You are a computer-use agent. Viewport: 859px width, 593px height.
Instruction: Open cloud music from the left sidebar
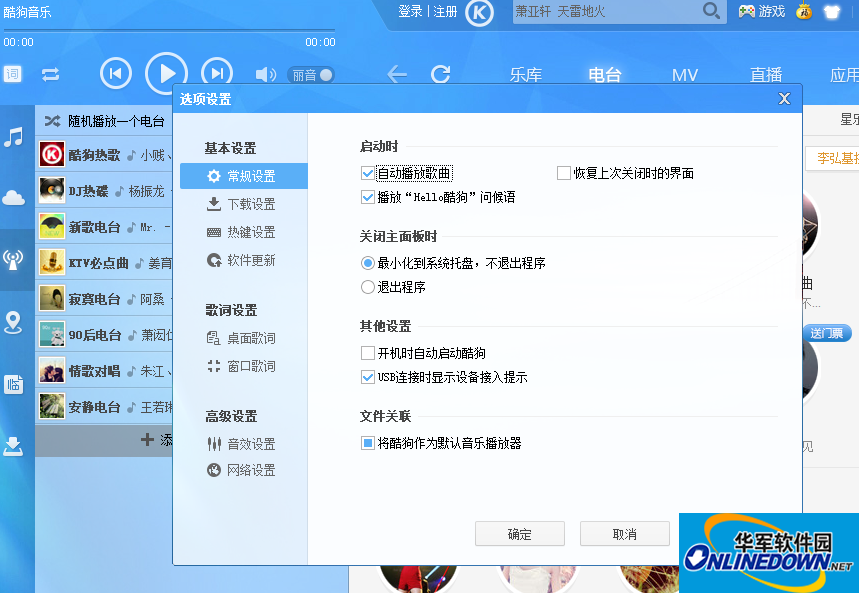(13, 197)
